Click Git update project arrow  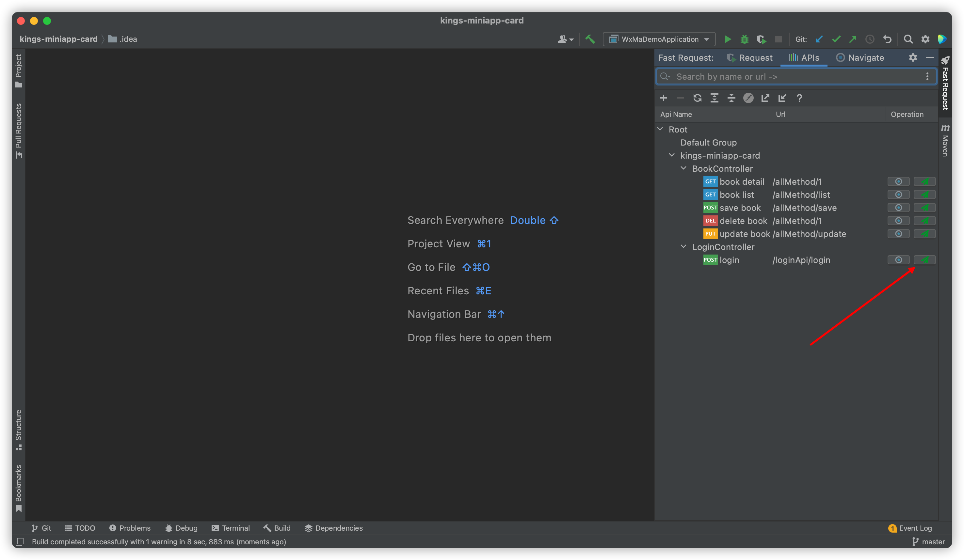pos(819,39)
